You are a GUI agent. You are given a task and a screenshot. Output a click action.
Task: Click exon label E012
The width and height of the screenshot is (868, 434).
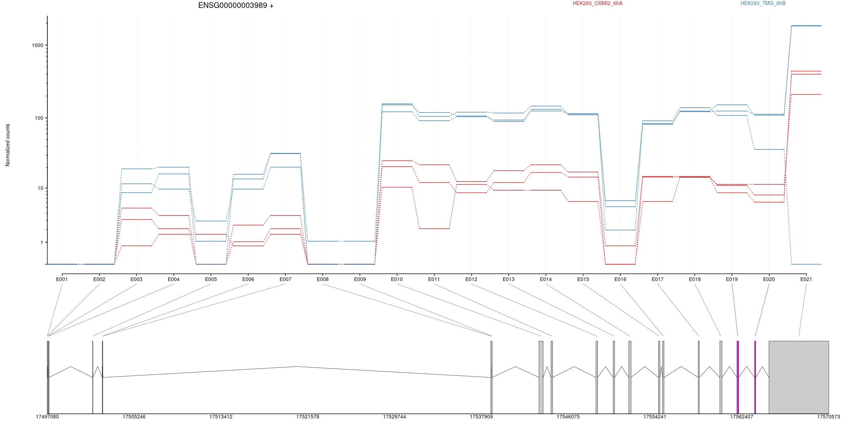pyautogui.click(x=471, y=279)
